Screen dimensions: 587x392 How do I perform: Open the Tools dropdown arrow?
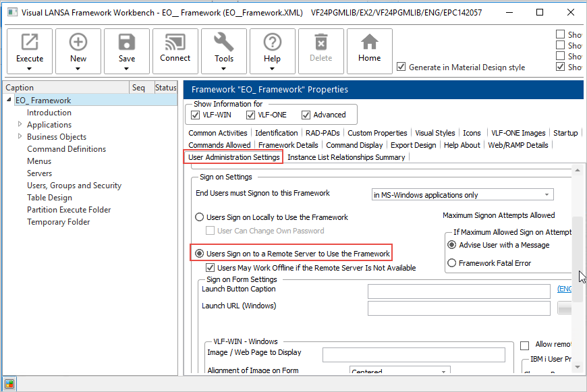[223, 69]
